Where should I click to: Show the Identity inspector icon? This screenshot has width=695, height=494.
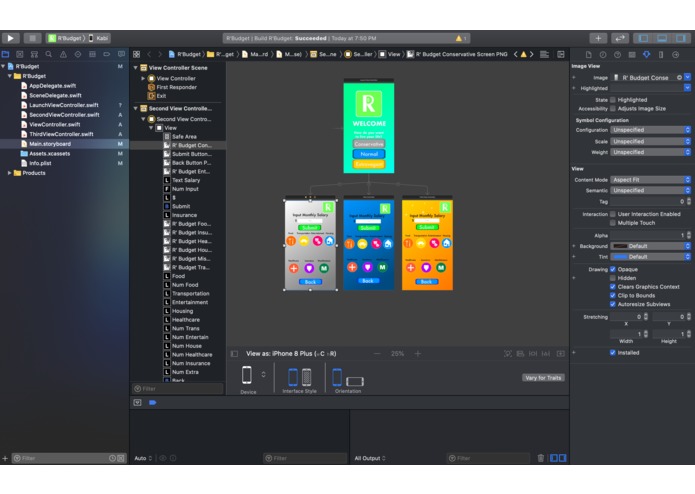[632, 54]
